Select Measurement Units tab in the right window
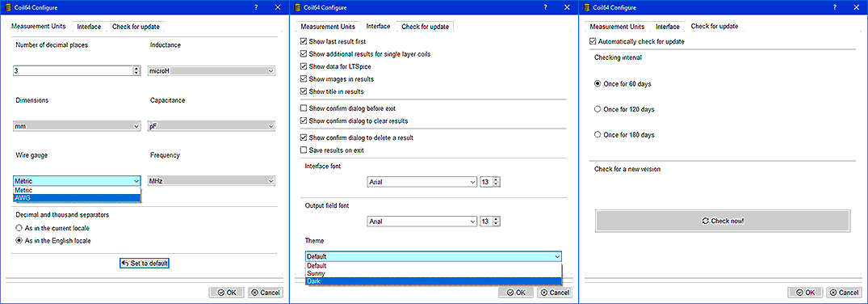This screenshot has width=868, height=304. tap(617, 27)
